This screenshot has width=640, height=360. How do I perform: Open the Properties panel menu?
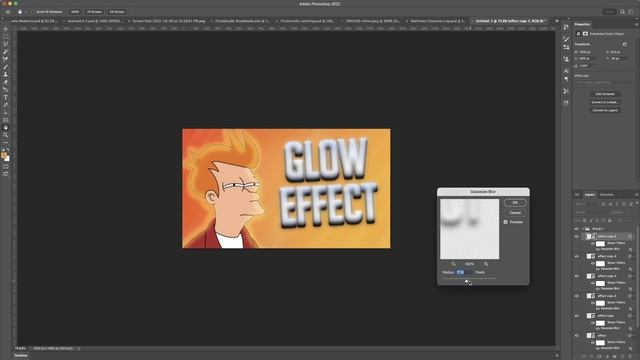636,24
